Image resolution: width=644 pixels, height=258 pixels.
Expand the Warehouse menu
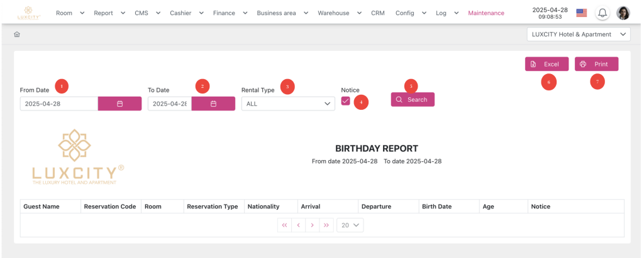click(340, 13)
